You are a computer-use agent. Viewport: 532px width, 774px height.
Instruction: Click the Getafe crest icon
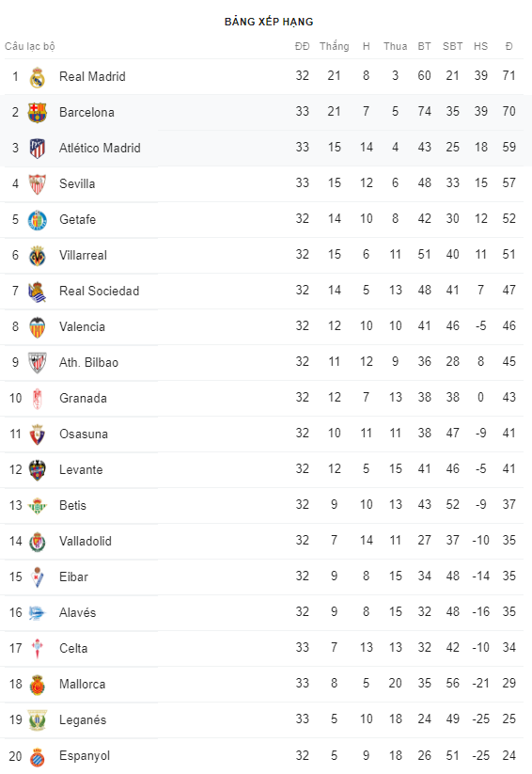pos(37,220)
